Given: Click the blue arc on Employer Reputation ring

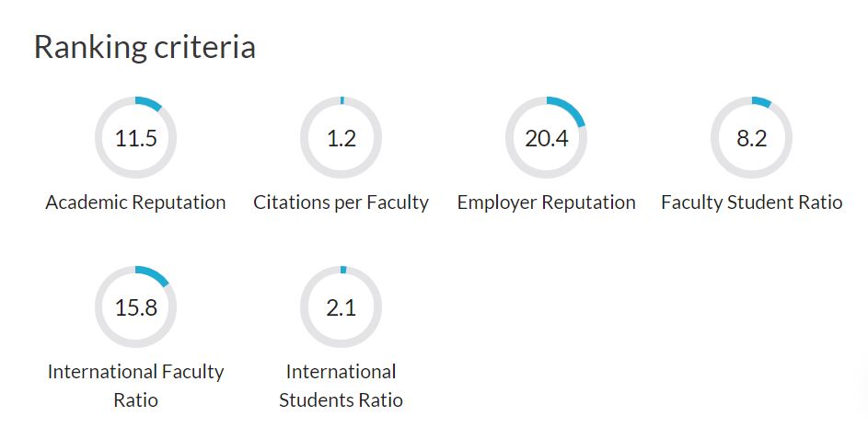Looking at the screenshot, I should point(570,108).
